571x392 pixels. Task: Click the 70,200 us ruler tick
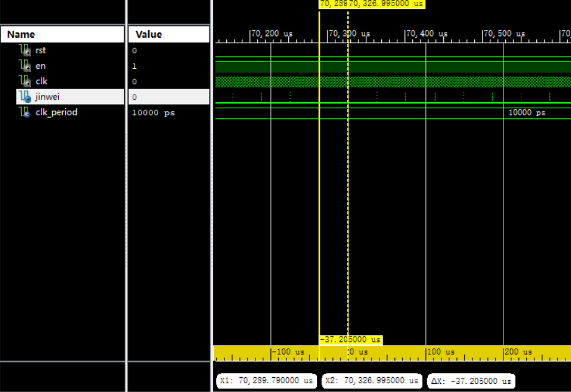(x=272, y=34)
